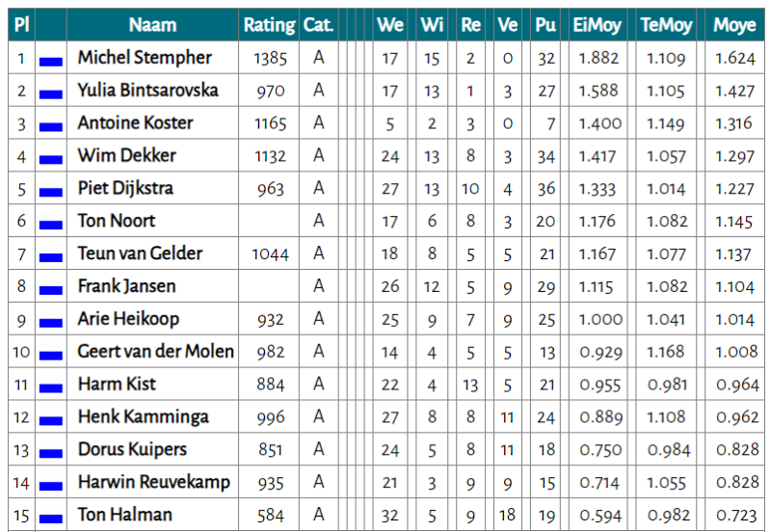Sort table by Rating column header
Image resolution: width=770 pixels, height=532 pixels.
[269, 25]
